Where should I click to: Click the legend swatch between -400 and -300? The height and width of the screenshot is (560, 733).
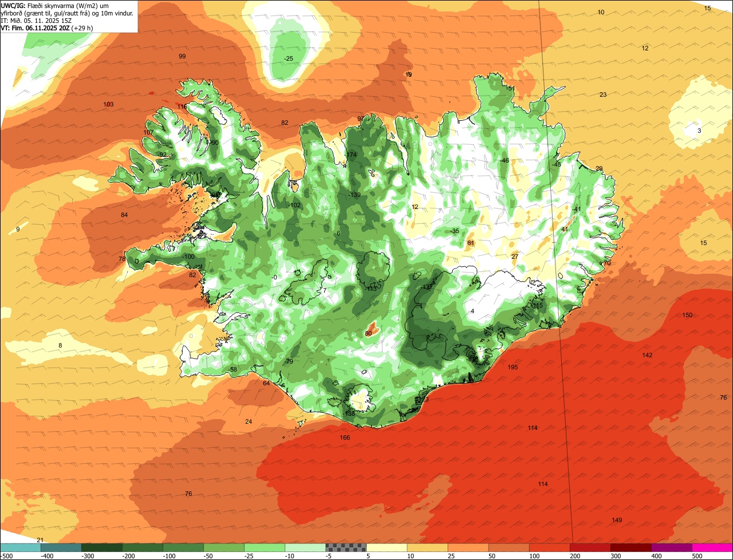click(61, 547)
